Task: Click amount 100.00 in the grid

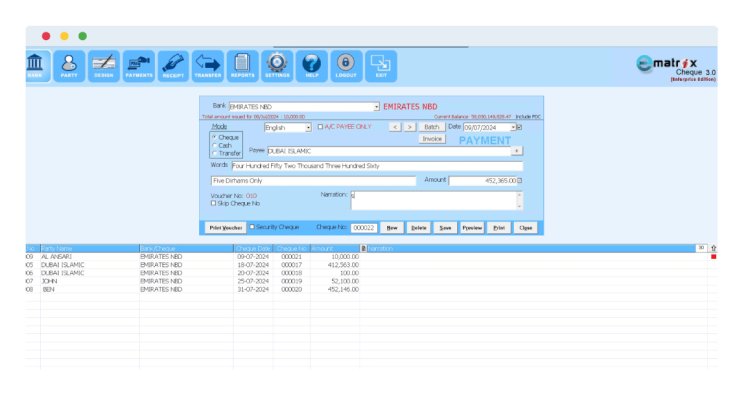Action: coord(349,273)
